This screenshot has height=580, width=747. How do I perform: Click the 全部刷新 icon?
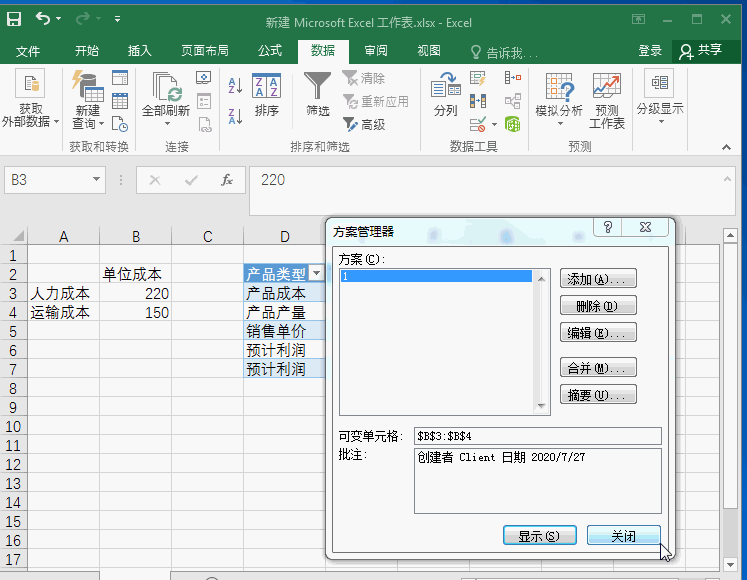pyautogui.click(x=166, y=86)
